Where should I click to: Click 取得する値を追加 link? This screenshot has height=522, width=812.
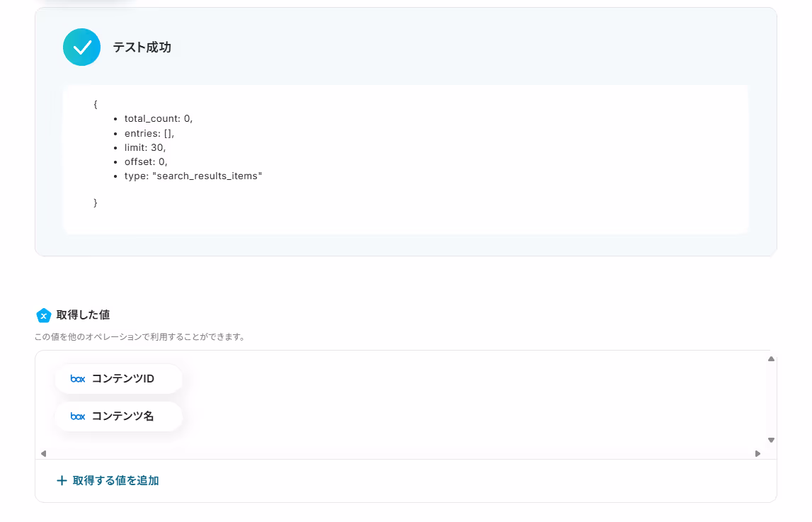click(108, 481)
